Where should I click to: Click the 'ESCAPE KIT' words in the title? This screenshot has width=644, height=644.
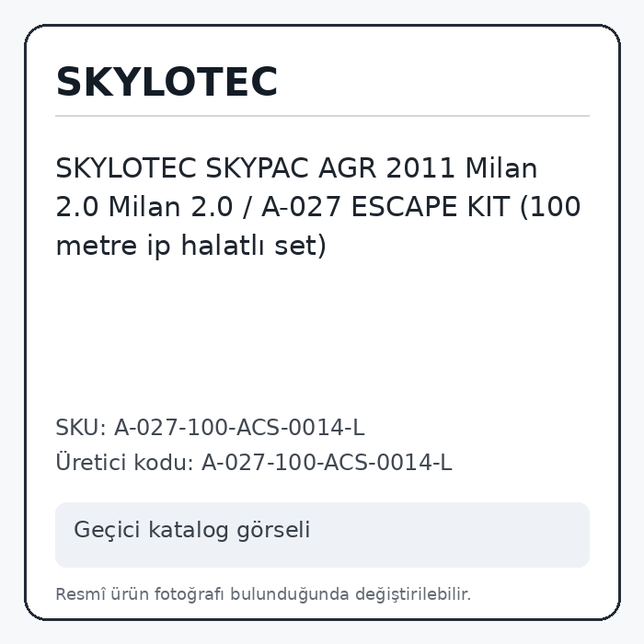(x=431, y=207)
